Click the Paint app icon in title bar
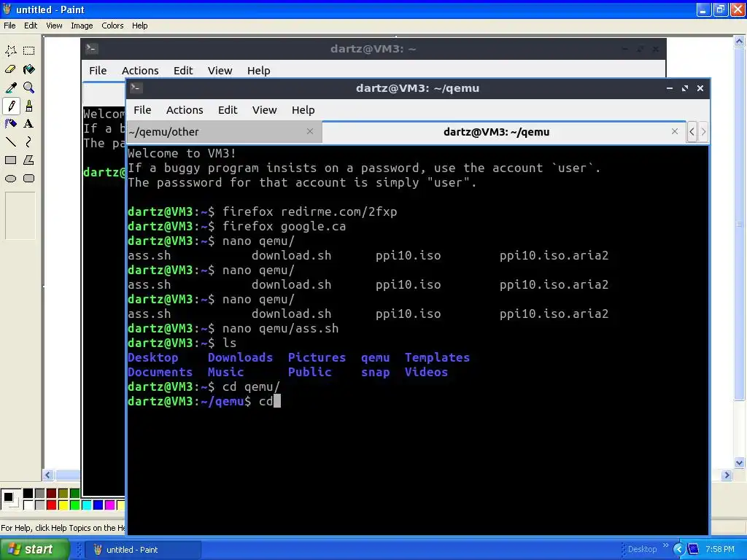This screenshot has height=560, width=747. pyautogui.click(x=7, y=9)
